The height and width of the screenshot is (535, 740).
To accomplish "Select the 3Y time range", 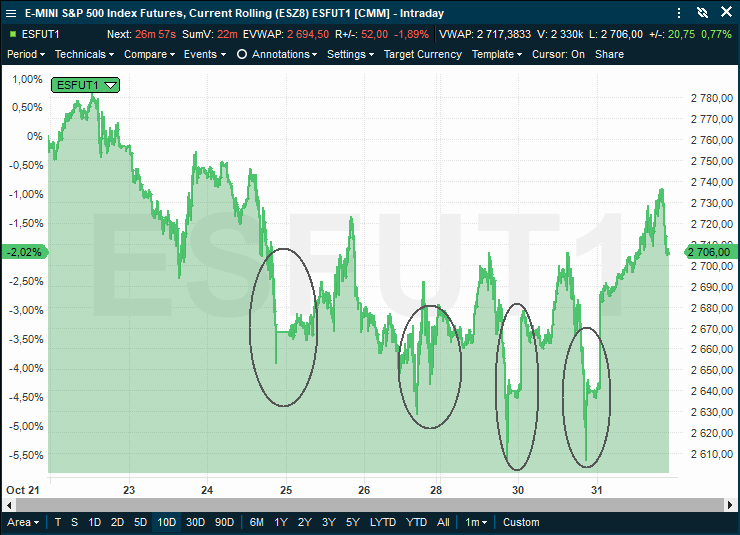I will click(328, 522).
